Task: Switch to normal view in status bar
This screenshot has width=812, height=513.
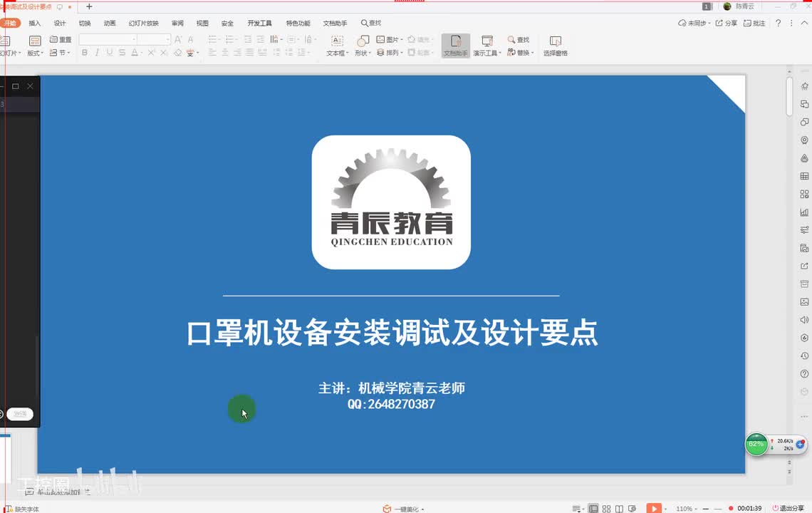Action: pos(593,509)
